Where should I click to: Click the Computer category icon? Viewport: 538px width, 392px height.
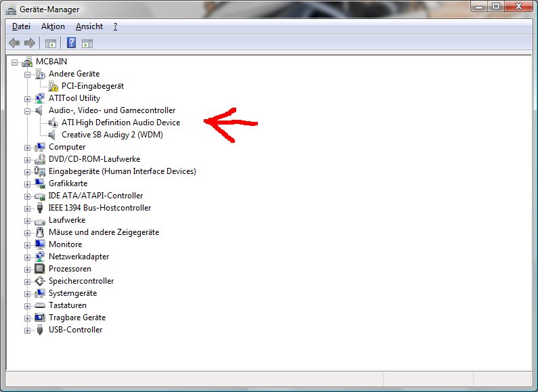click(x=40, y=147)
